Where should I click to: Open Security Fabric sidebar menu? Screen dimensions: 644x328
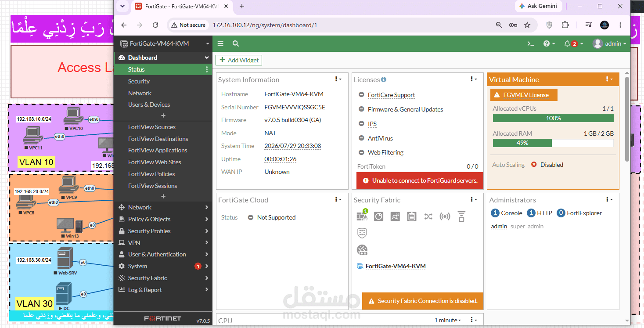[x=163, y=278]
